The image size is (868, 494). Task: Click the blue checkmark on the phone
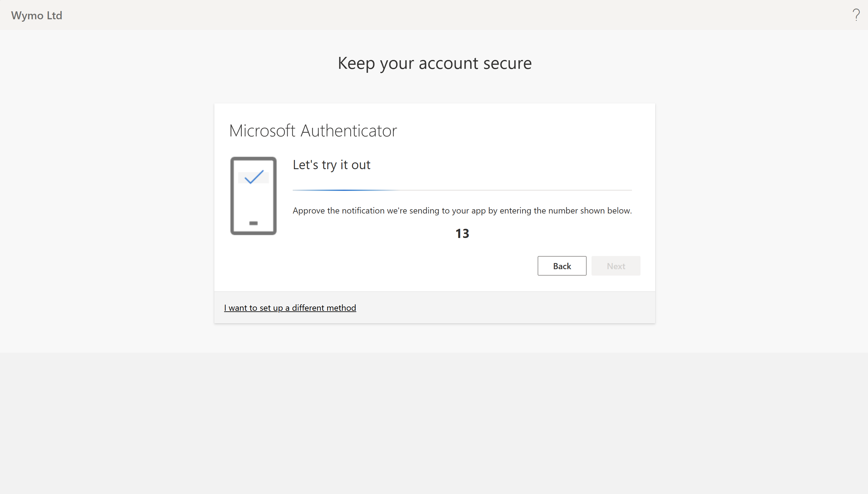254,177
